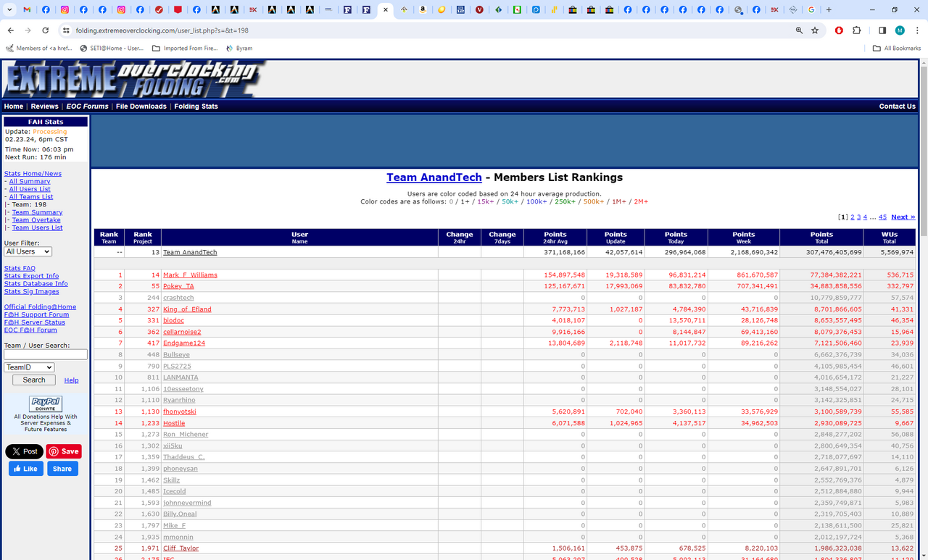Open the Gmail tab icon

pyautogui.click(x=27, y=10)
